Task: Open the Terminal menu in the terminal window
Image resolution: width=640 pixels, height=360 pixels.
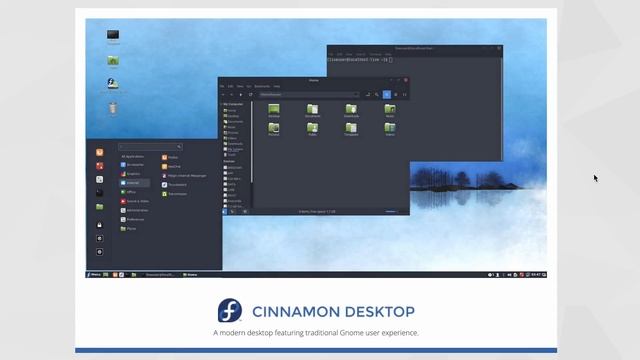Action: [375, 54]
